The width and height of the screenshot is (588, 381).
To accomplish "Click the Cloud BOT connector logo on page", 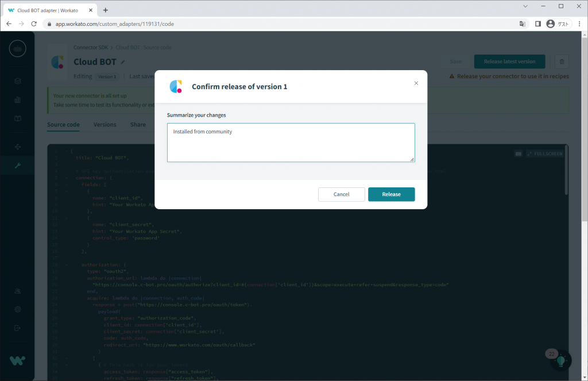I will pyautogui.click(x=57, y=62).
